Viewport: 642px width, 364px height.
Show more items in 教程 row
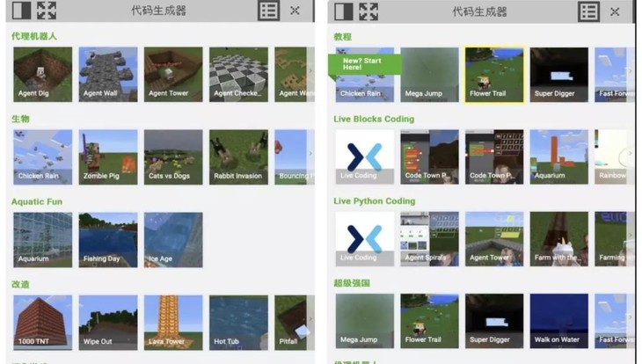point(630,71)
